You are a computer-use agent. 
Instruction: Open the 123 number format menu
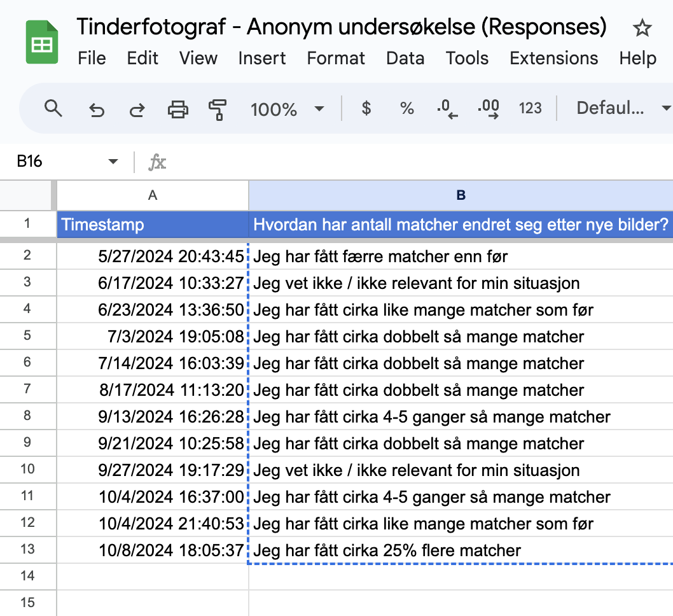point(530,108)
